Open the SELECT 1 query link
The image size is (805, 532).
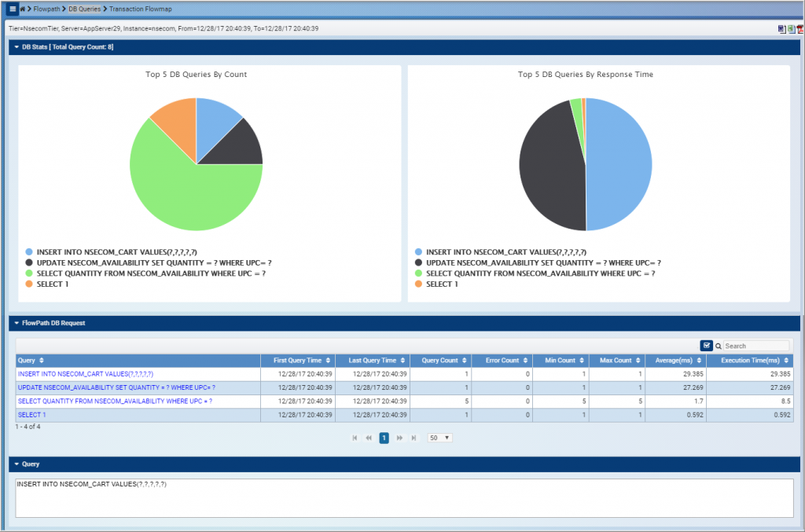click(31, 415)
